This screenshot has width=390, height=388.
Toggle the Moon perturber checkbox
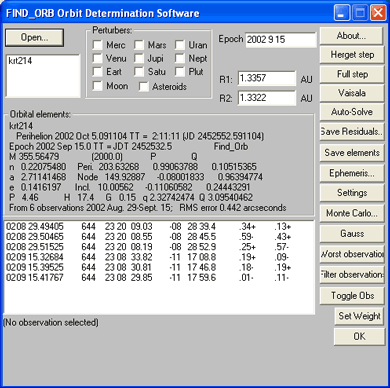97,86
